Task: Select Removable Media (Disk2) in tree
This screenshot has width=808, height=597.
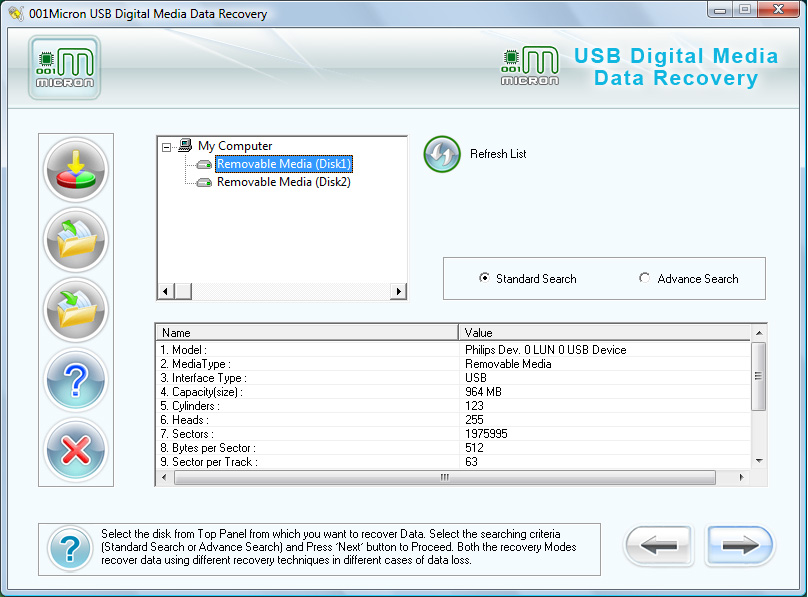Action: (283, 182)
